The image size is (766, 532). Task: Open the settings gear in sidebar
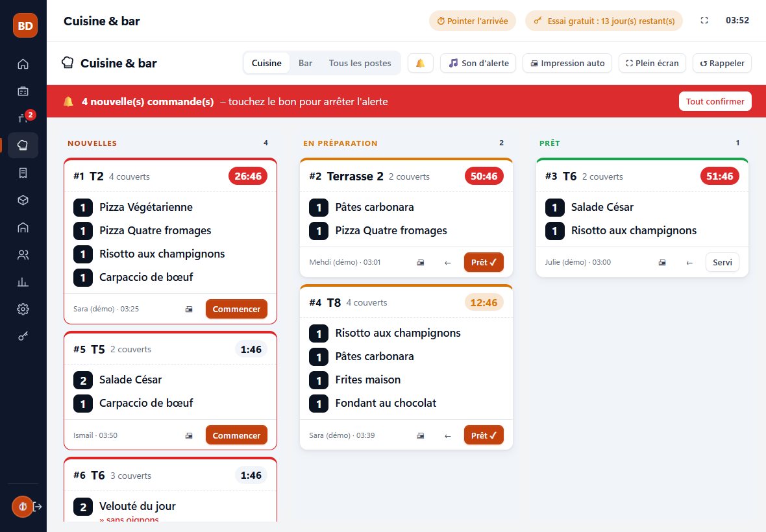[x=23, y=309]
